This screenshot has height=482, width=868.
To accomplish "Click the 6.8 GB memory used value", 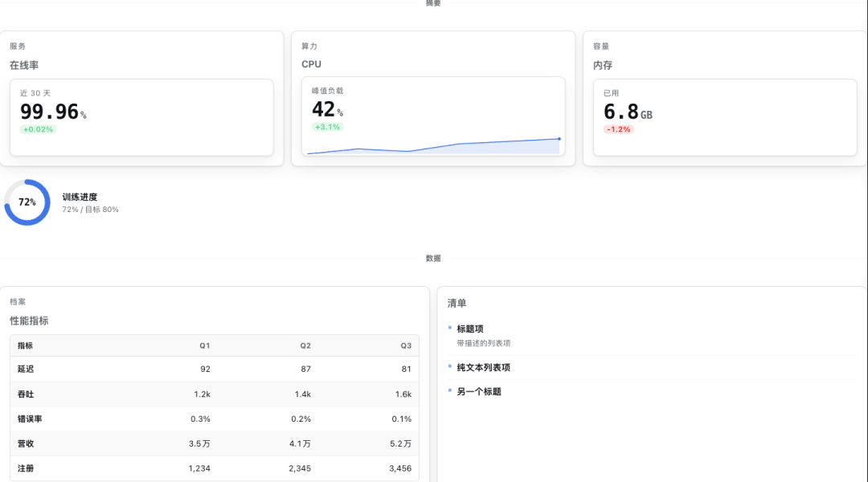I will click(628, 112).
